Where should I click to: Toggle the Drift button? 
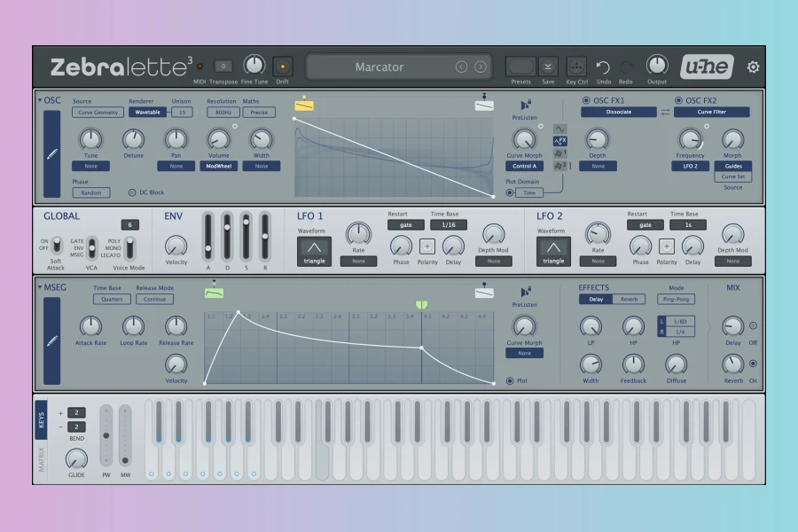(x=283, y=66)
